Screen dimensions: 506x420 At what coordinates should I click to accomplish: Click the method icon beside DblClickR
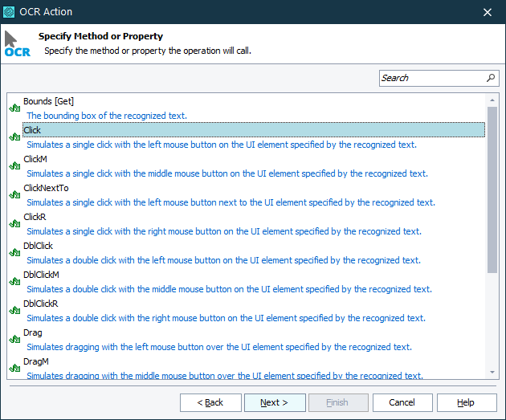[14, 311]
